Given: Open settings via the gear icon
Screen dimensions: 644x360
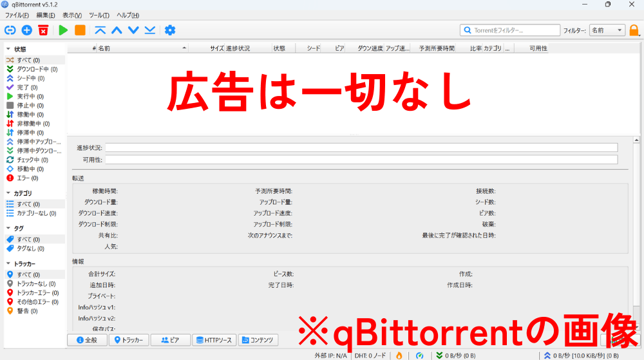Looking at the screenshot, I should 170,30.
